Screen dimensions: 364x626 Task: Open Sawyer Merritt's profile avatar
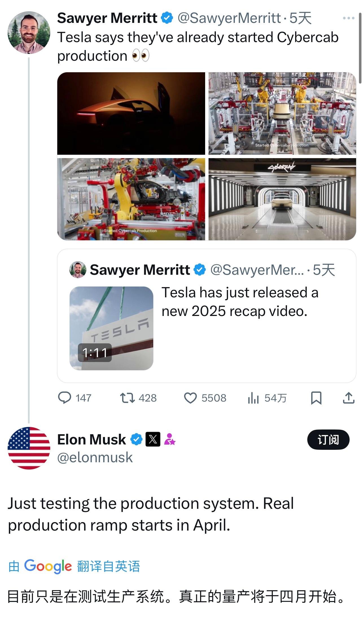click(x=29, y=33)
